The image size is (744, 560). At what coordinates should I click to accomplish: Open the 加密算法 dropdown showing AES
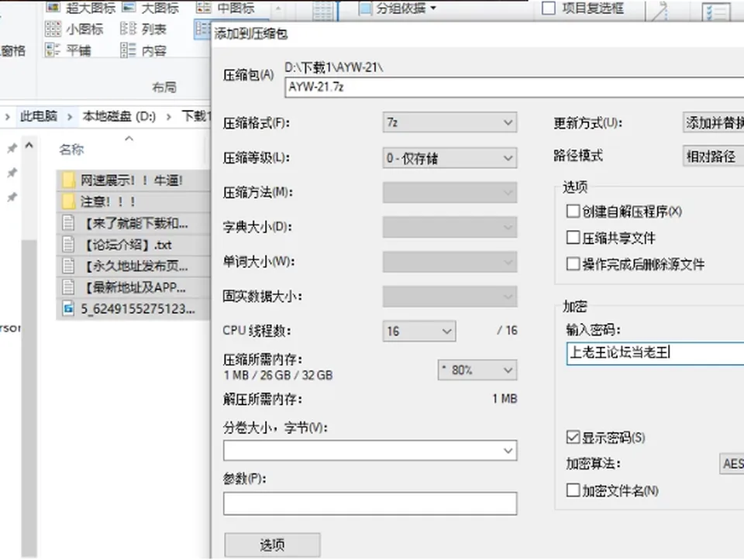coord(732,463)
